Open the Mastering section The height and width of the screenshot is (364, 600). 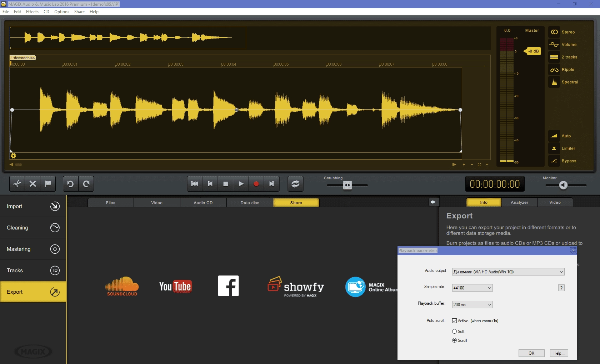pyautogui.click(x=33, y=249)
